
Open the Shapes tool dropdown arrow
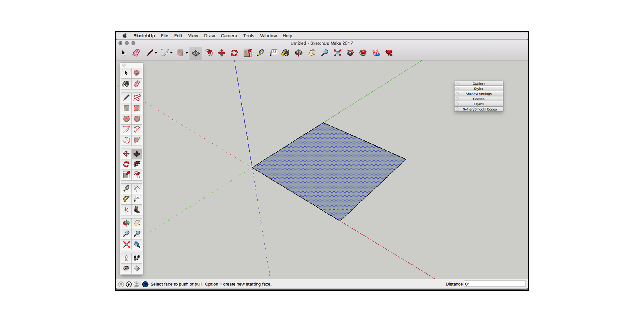coord(187,53)
